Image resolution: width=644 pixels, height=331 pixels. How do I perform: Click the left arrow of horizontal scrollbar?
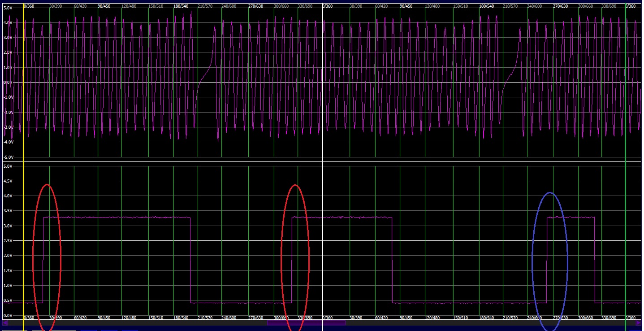pyautogui.click(x=4, y=322)
